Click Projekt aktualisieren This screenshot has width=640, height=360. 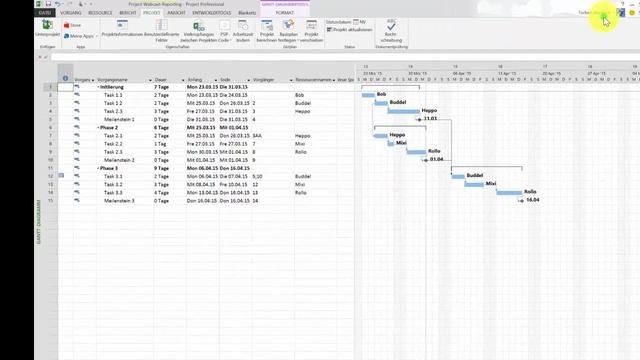pos(349,30)
